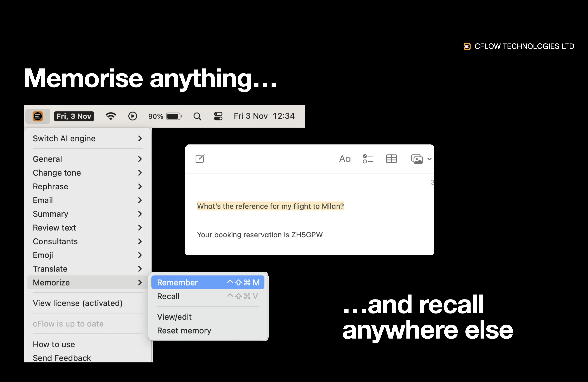Viewport: 588px width, 382px height.
Task: Click the How to use item
Action: pos(54,344)
